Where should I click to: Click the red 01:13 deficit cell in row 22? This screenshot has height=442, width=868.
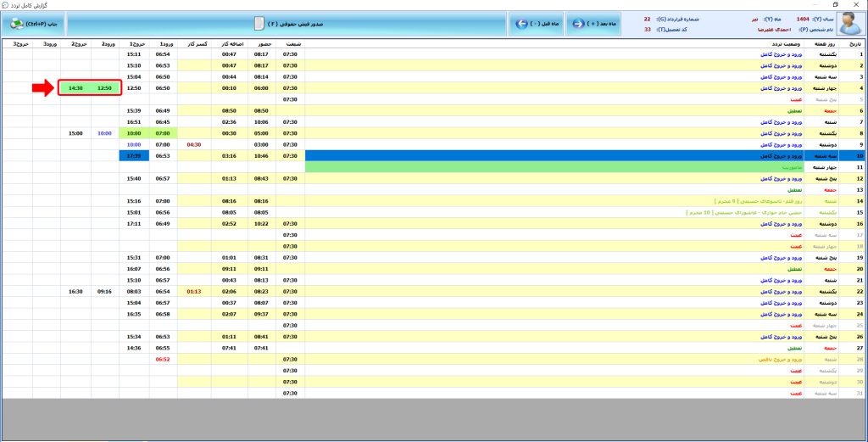[x=193, y=291]
